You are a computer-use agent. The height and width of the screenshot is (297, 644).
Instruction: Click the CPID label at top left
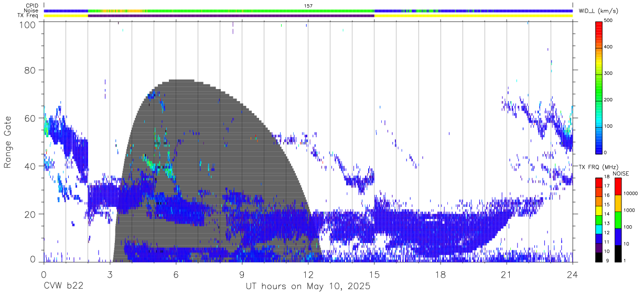[31, 6]
